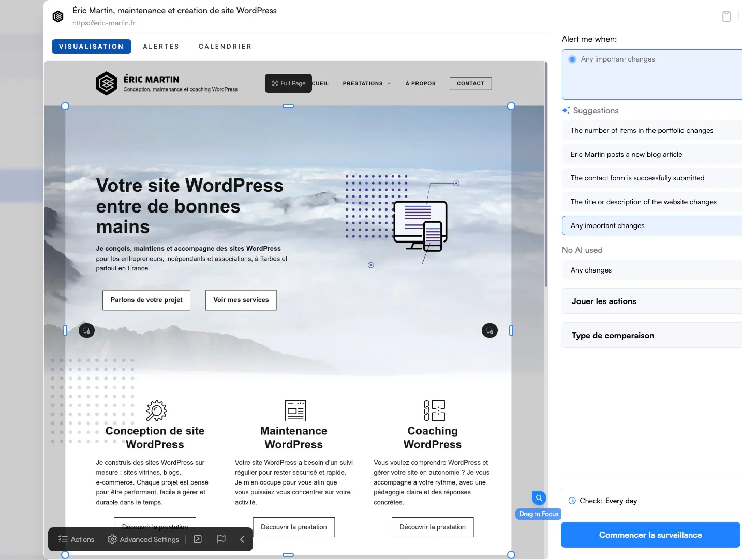Click the right selection-area icon on the preview
The height and width of the screenshot is (560, 742).
(x=489, y=330)
